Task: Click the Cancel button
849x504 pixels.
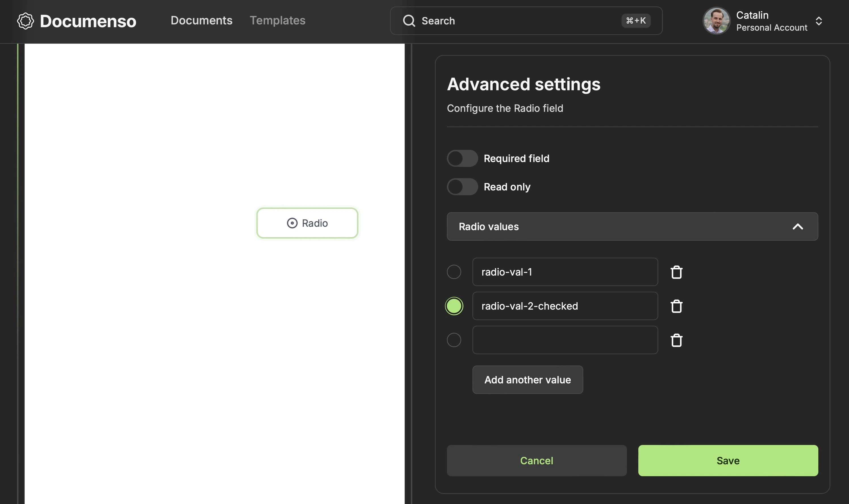Action: (536, 460)
